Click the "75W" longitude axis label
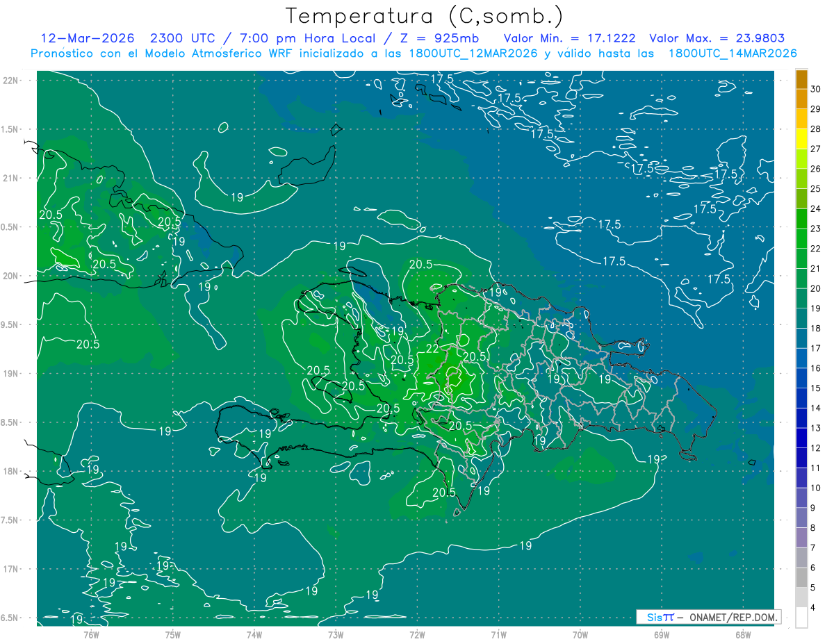The width and height of the screenshot is (834, 644). [x=173, y=634]
